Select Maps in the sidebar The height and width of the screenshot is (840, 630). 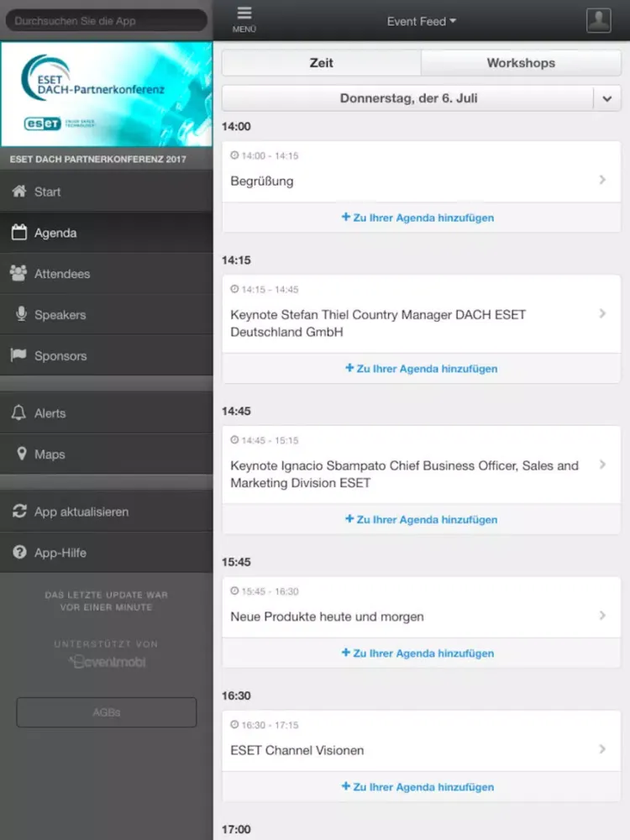click(106, 454)
